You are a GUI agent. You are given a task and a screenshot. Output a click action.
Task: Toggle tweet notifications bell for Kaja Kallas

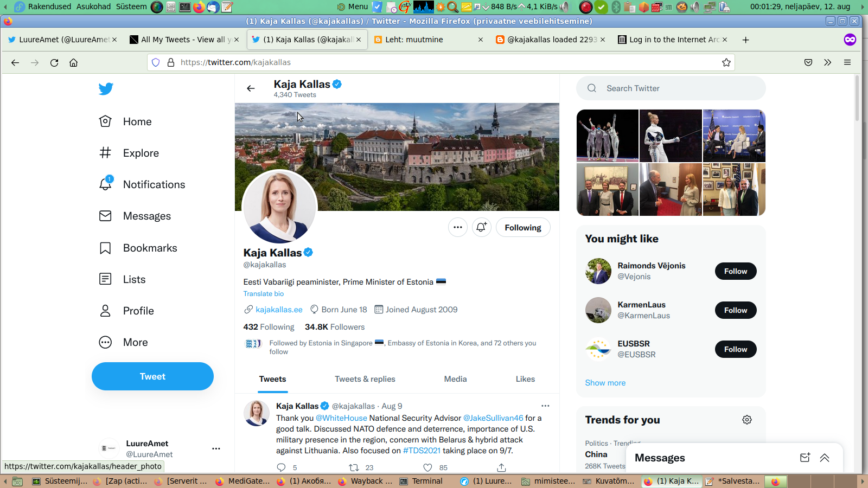(x=482, y=227)
